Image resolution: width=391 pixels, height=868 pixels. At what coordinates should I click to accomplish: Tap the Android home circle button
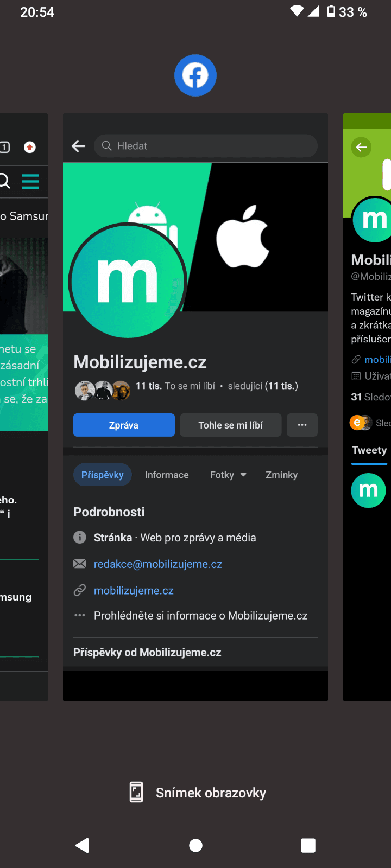[x=195, y=845]
